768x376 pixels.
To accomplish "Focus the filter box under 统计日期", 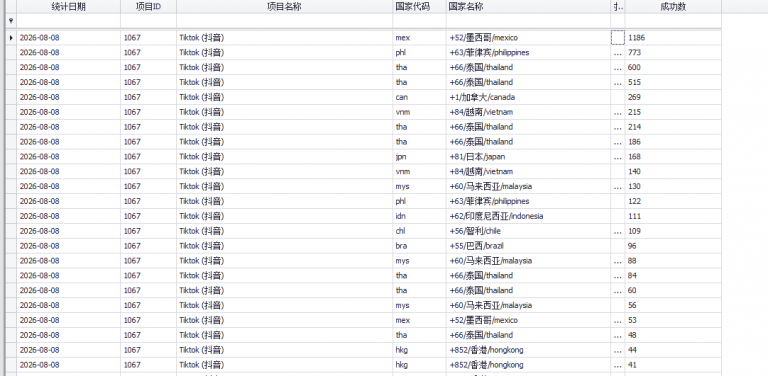I will tap(69, 21).
